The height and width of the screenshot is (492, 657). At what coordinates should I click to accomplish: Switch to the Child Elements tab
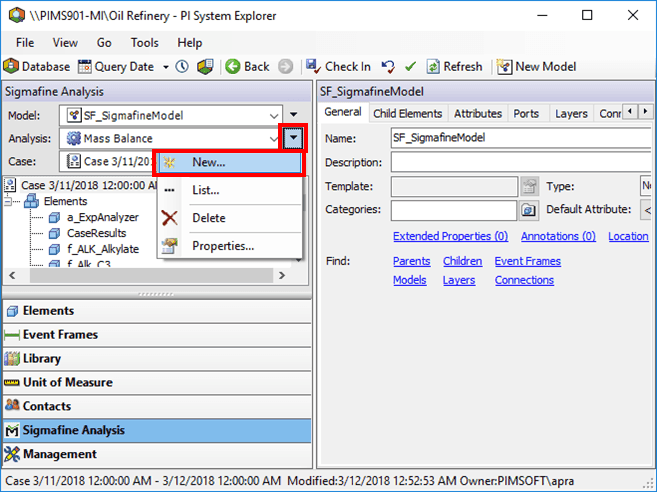coord(408,114)
